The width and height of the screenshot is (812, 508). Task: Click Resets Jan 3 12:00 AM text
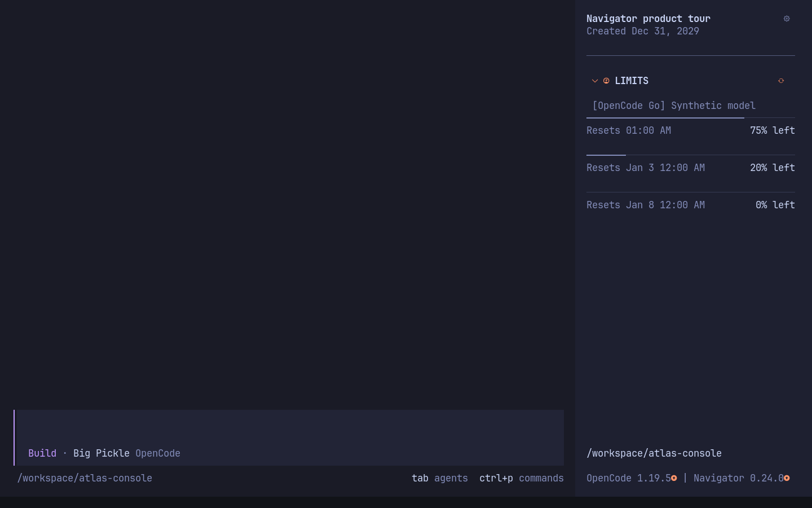click(x=646, y=168)
